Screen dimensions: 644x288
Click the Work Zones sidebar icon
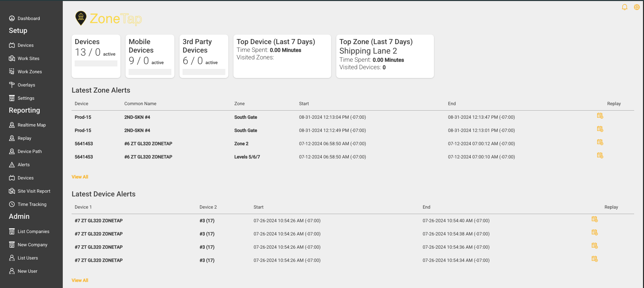point(12,72)
